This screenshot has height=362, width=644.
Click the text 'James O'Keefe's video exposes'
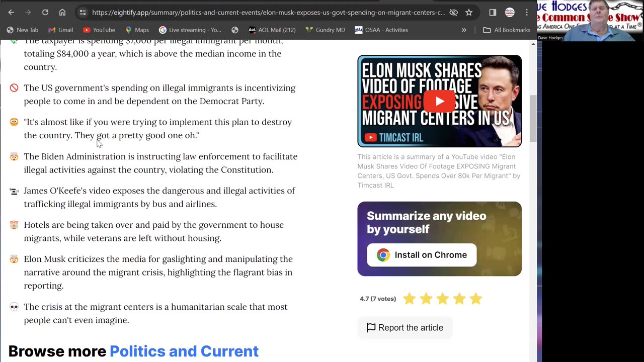84,191
